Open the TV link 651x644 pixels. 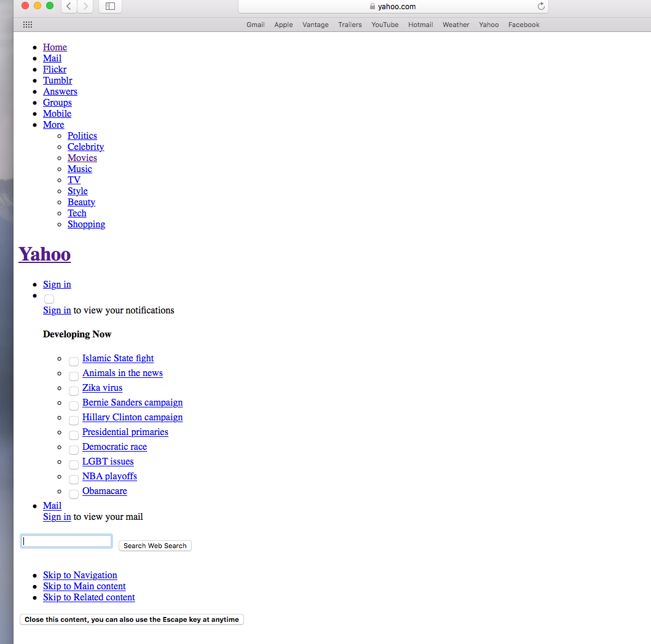pyautogui.click(x=74, y=180)
